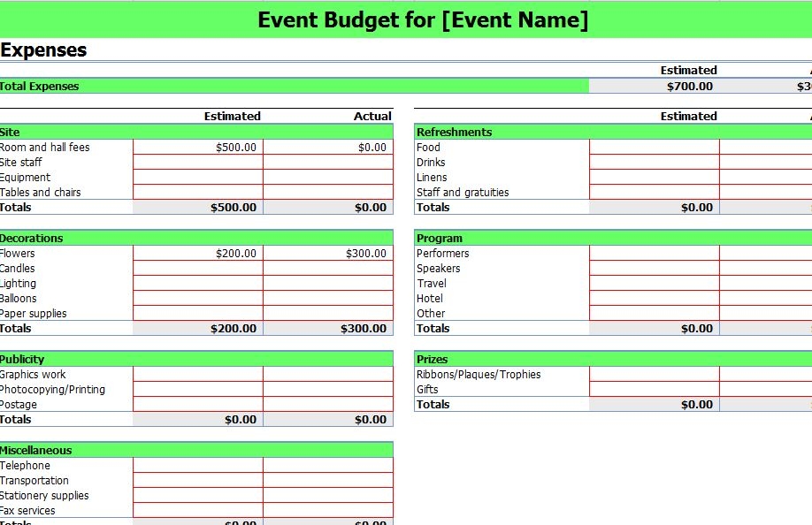Click the Graphics work label
Screen dimensions: 812x525
[x=33, y=375]
